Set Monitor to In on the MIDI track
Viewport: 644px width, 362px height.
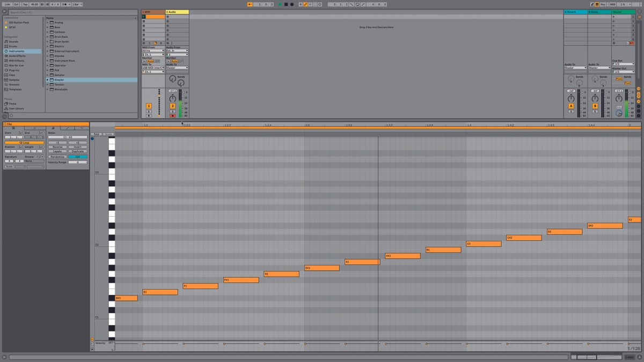click(144, 61)
